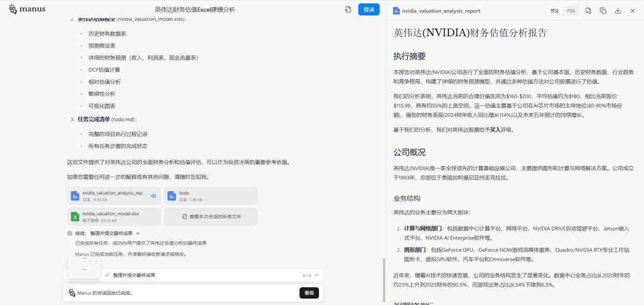
Task: Click the document icon in report title
Action: [397, 11]
